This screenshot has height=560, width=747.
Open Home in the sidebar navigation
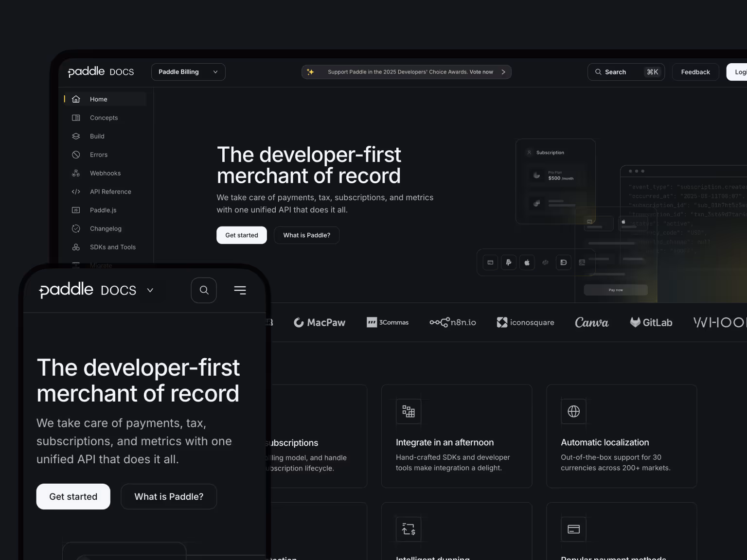(x=105, y=99)
